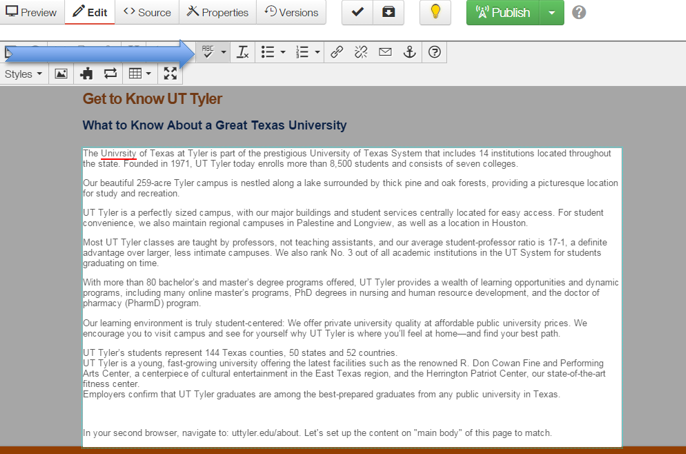The height and width of the screenshot is (454, 686).
Task: Go to the Versions tab
Action: [291, 12]
